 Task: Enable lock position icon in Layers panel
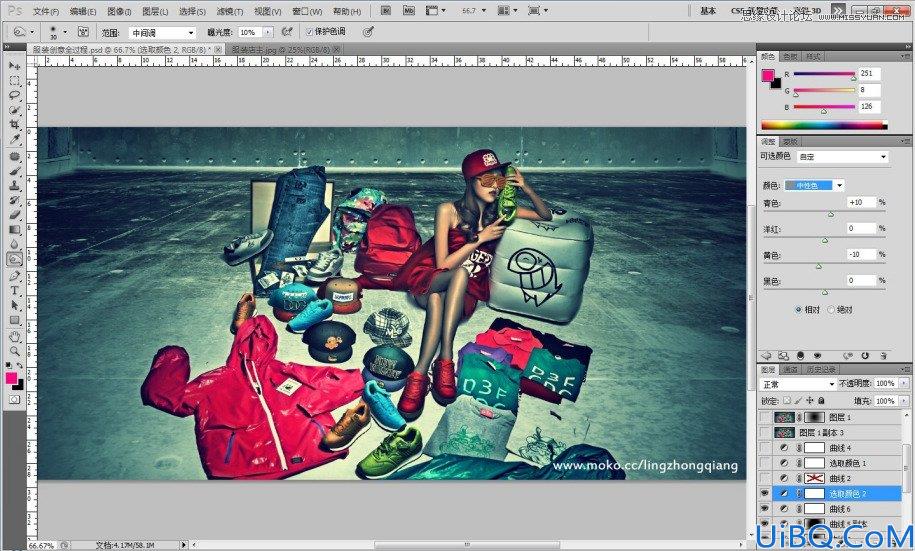coord(810,401)
